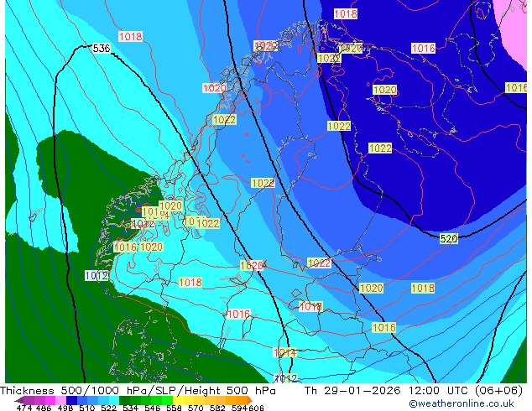Pick the yellow legend swatch above 558

[178, 400]
